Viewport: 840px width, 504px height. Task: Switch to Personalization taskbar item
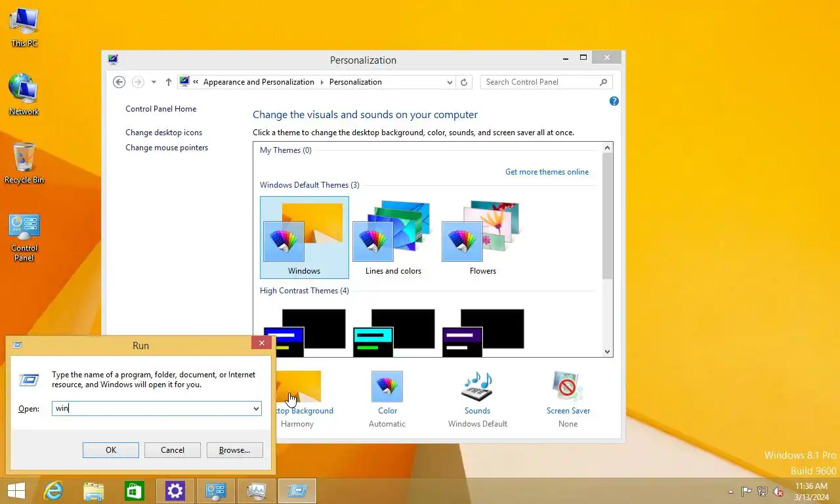(257, 491)
